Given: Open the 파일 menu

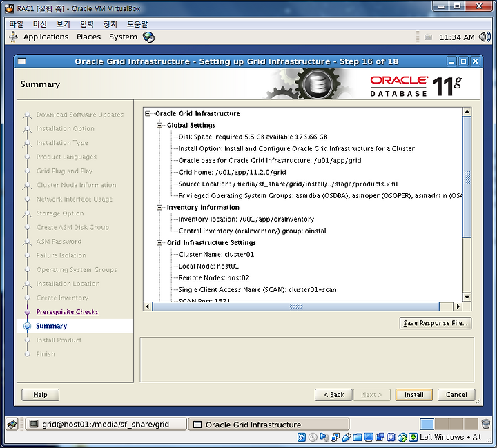Looking at the screenshot, I should coord(16,23).
